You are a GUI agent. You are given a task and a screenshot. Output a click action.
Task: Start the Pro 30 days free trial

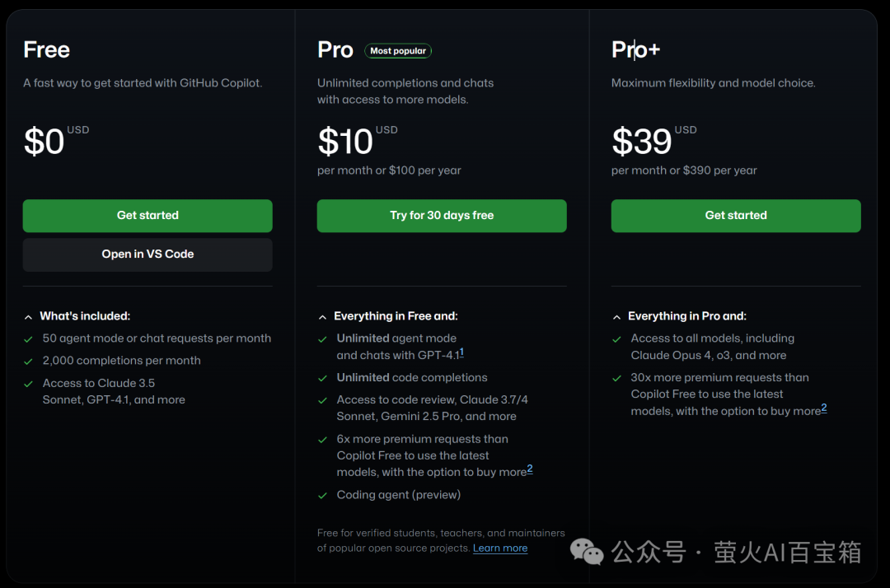tap(442, 216)
